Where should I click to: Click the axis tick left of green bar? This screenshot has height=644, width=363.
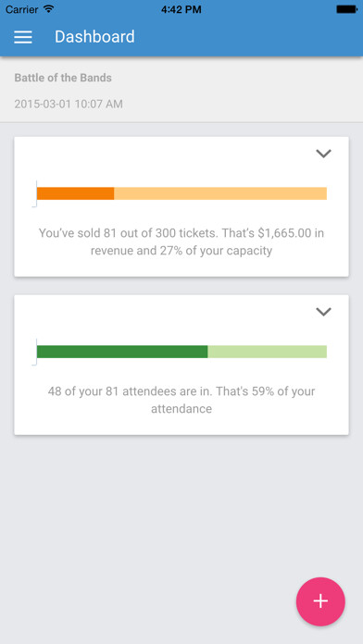point(35,352)
